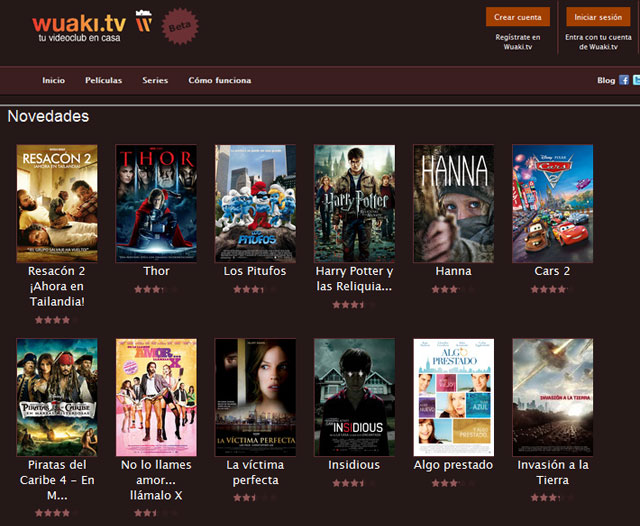
Task: Rate Cars 2 using its stars
Action: 553,289
